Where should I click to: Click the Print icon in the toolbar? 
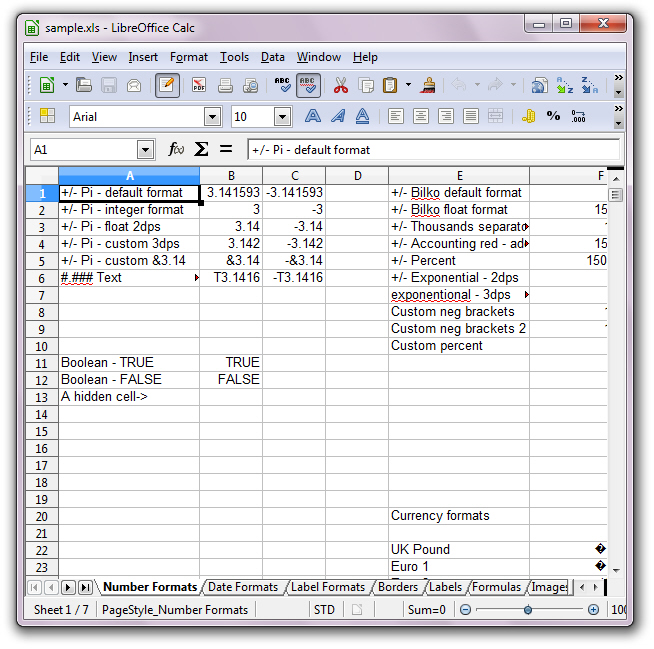pyautogui.click(x=225, y=86)
